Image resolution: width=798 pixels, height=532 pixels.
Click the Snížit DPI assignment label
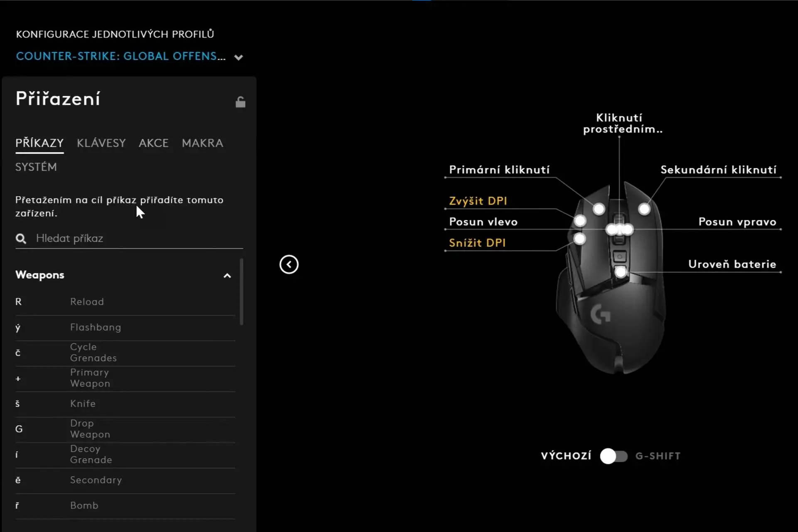pyautogui.click(x=477, y=243)
